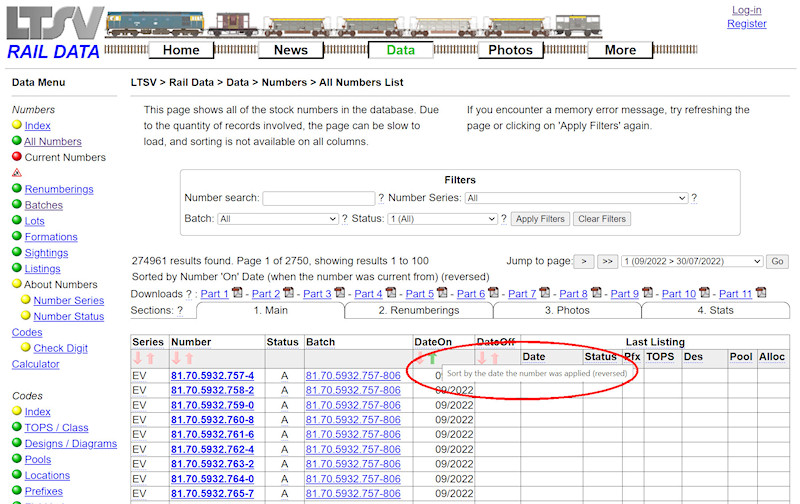Open the 4. Stats section tab
The image size is (800, 504).
(715, 311)
